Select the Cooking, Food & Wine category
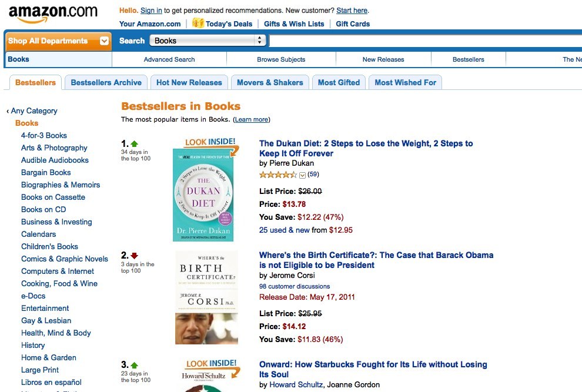582x392 pixels. 59,283
